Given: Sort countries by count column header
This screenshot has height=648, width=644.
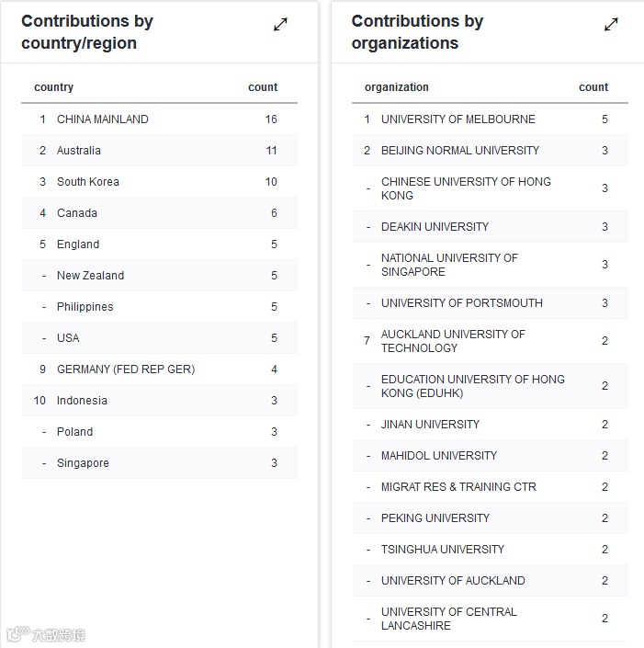Looking at the screenshot, I should tap(263, 87).
